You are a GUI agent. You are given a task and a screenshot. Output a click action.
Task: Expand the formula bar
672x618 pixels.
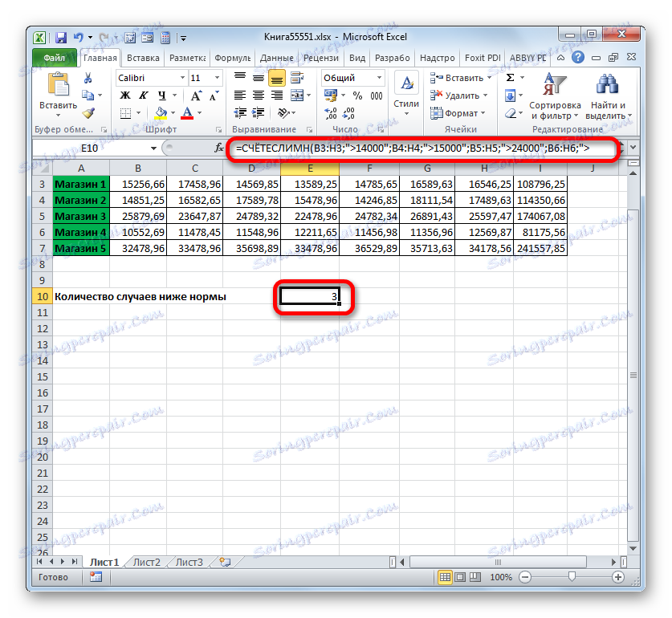633,148
